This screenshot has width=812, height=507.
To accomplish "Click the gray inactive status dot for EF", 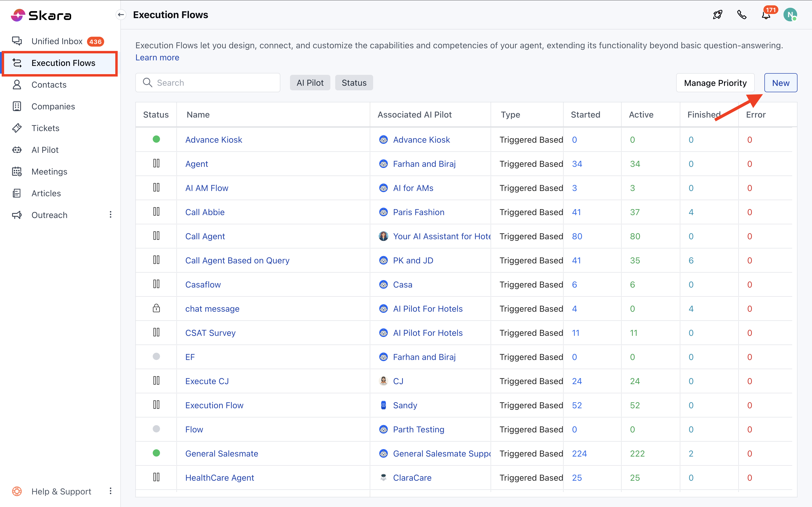I will pos(156,356).
